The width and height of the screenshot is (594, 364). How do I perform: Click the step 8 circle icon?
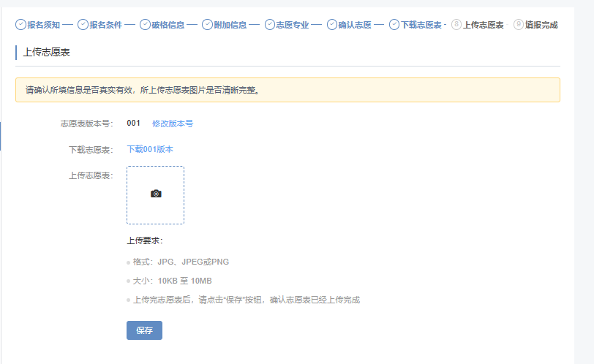[456, 25]
